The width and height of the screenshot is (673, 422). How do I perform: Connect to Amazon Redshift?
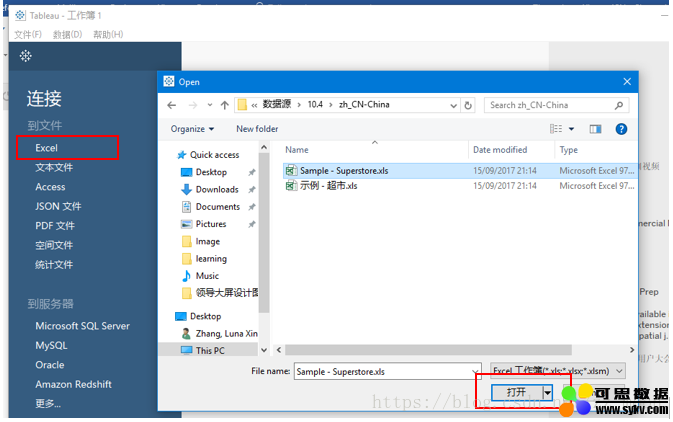click(x=73, y=384)
